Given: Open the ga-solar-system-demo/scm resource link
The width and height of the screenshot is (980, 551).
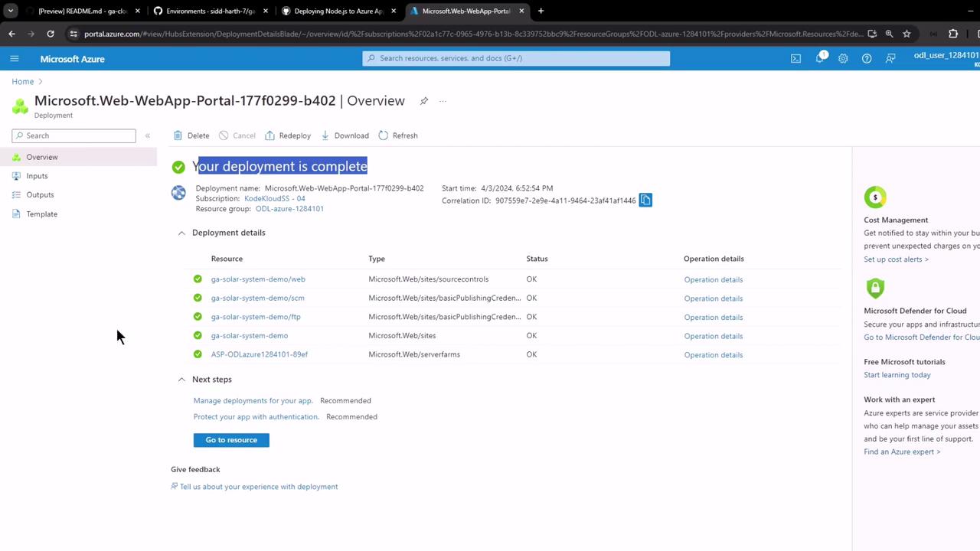Looking at the screenshot, I should (x=257, y=298).
